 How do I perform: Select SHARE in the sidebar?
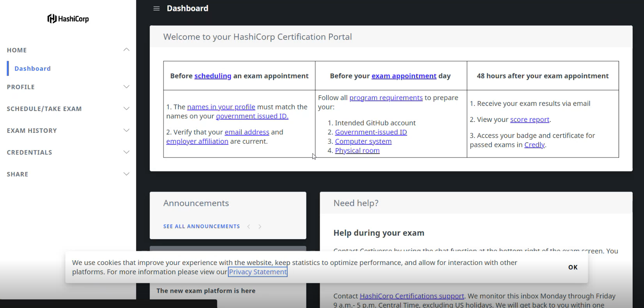tap(18, 174)
